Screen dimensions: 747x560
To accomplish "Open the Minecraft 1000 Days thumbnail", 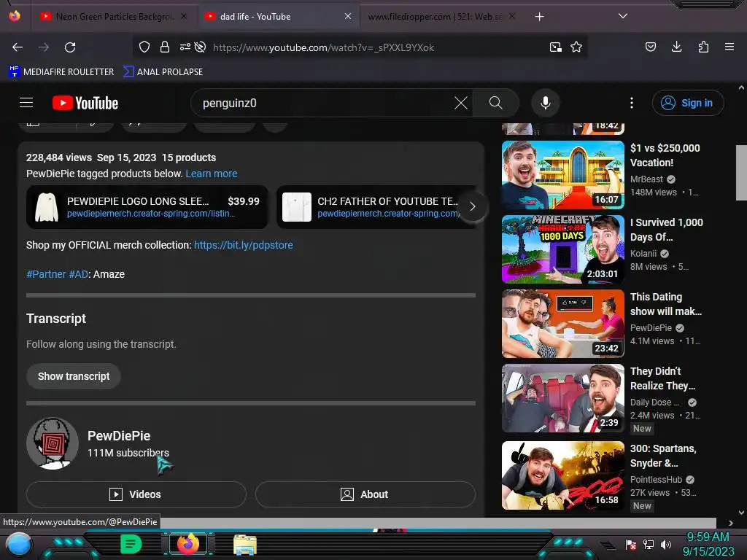I will coord(562,249).
